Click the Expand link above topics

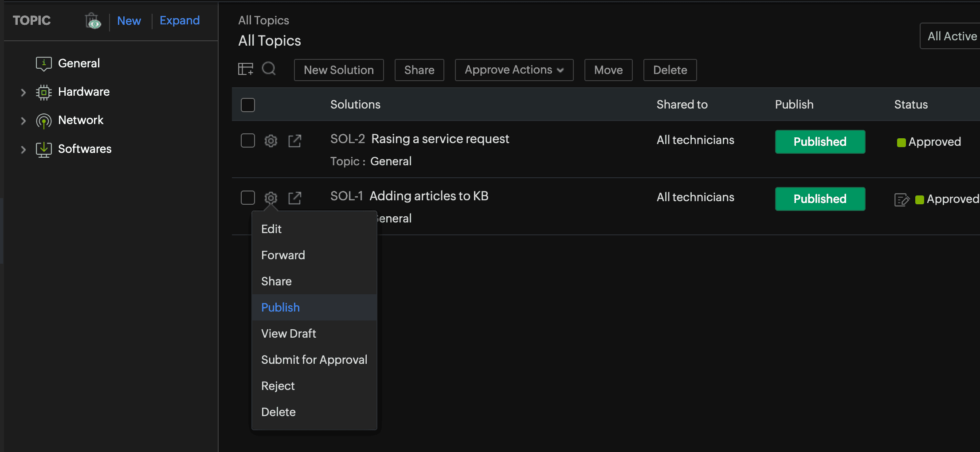[x=179, y=20]
